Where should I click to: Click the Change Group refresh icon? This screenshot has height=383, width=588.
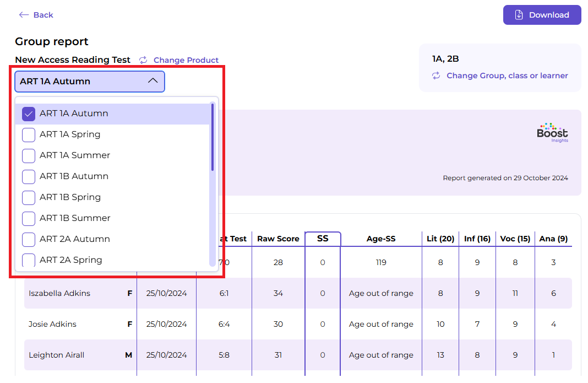click(x=436, y=75)
